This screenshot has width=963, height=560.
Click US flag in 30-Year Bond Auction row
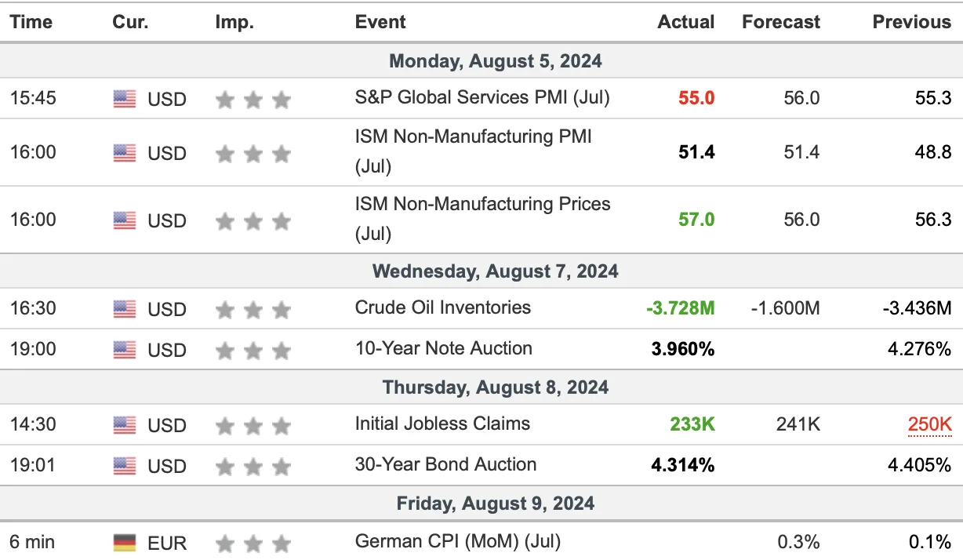[124, 466]
